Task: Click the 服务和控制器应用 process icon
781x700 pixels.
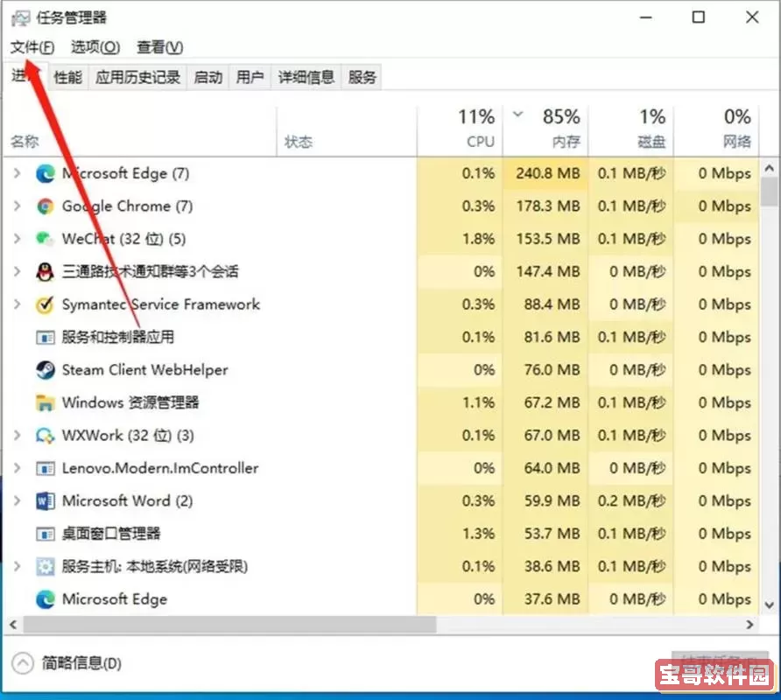Action: point(46,338)
